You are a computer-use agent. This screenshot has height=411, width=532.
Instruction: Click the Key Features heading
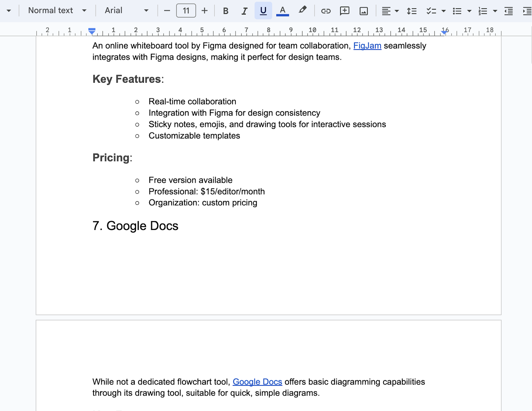(128, 79)
